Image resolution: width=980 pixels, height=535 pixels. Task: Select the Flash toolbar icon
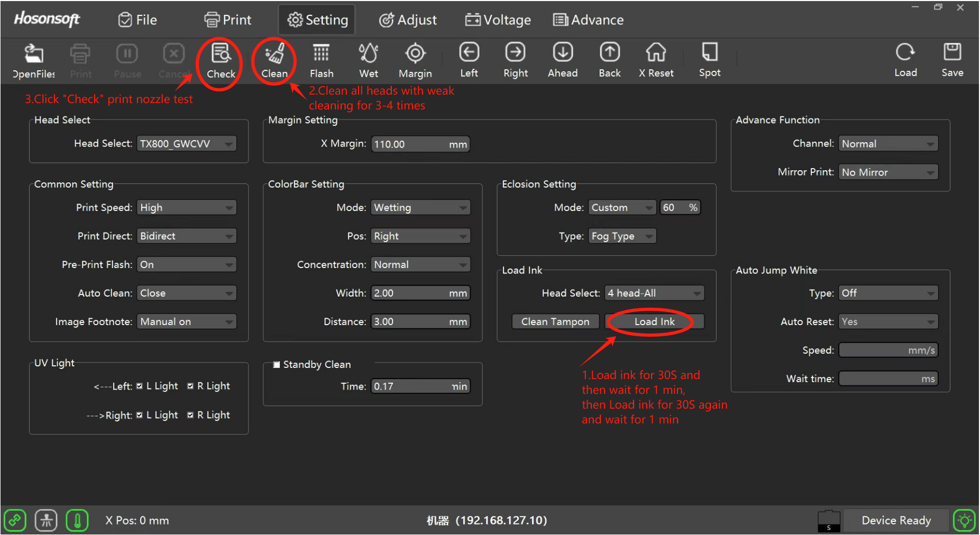coord(321,54)
